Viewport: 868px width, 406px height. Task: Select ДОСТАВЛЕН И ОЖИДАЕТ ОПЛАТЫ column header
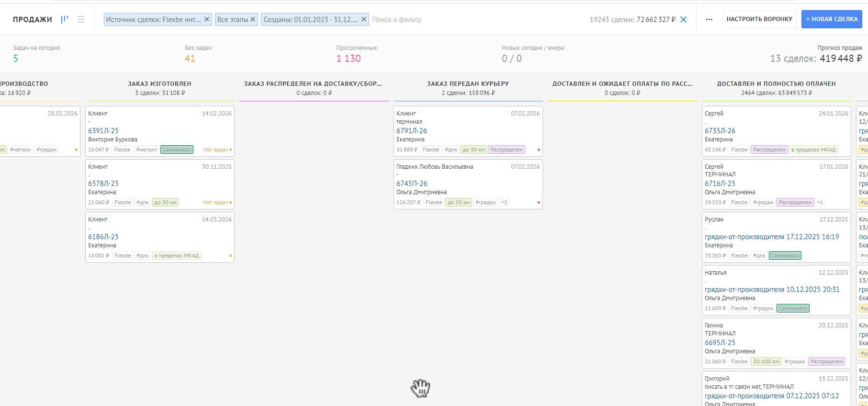point(622,83)
